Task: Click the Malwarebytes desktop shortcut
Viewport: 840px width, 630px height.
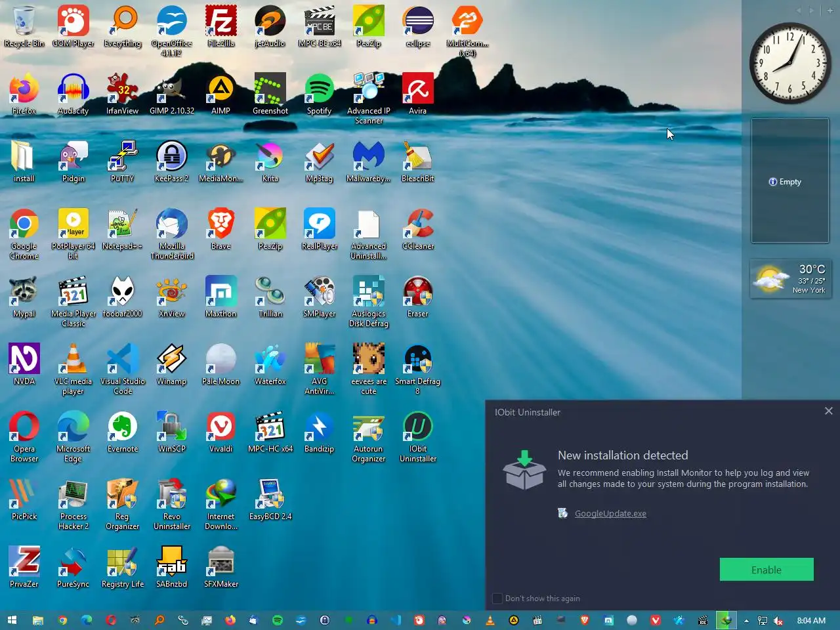Action: (369, 162)
